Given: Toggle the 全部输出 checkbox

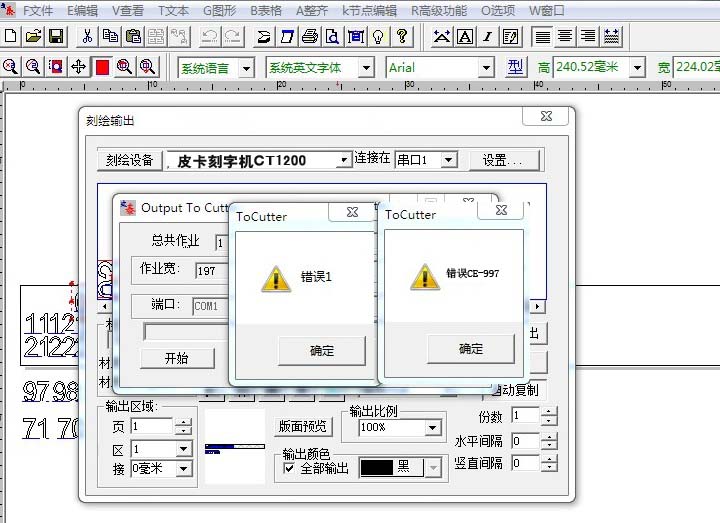Looking at the screenshot, I should tap(290, 468).
